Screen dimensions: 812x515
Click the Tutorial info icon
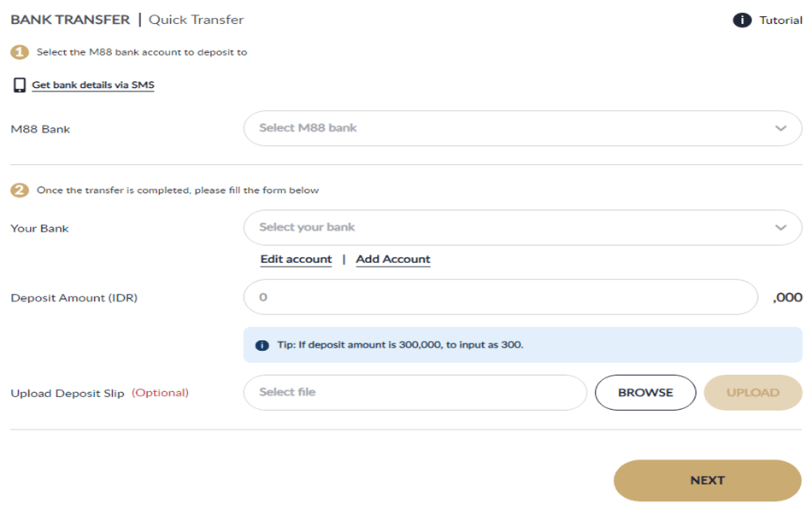coord(742,20)
